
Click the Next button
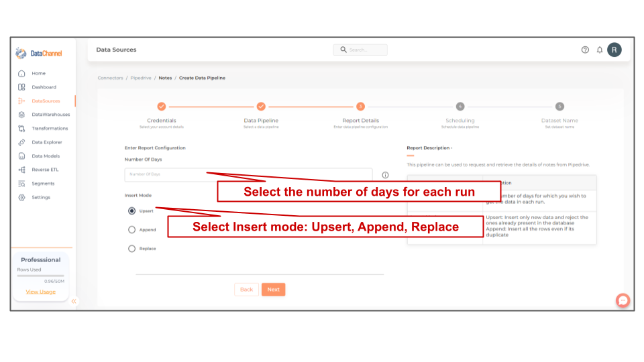point(274,290)
